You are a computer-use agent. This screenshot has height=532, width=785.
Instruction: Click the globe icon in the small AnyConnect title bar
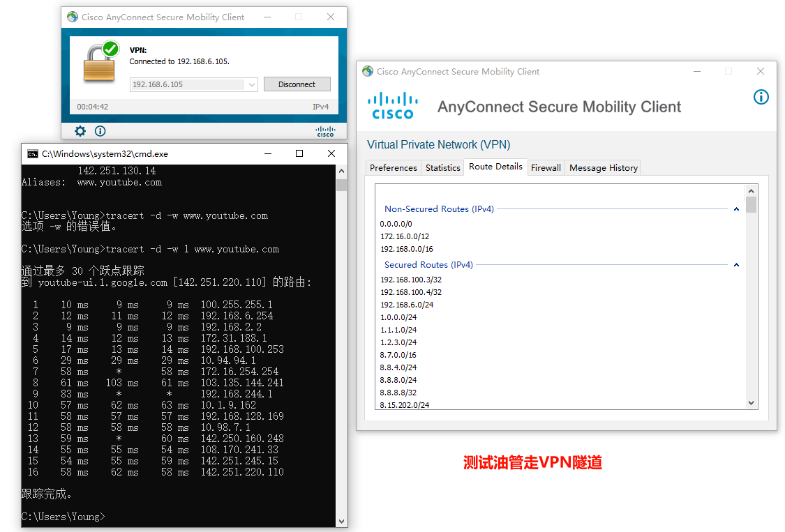pyautogui.click(x=73, y=17)
